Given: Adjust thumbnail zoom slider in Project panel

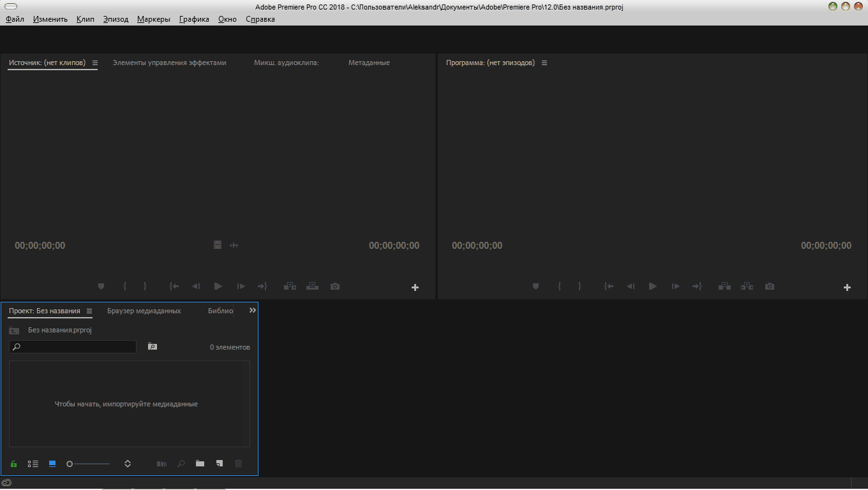Looking at the screenshot, I should point(70,464).
